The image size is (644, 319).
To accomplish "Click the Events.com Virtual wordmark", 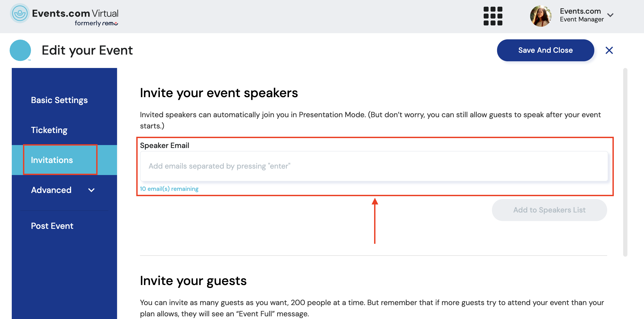I will [75, 13].
